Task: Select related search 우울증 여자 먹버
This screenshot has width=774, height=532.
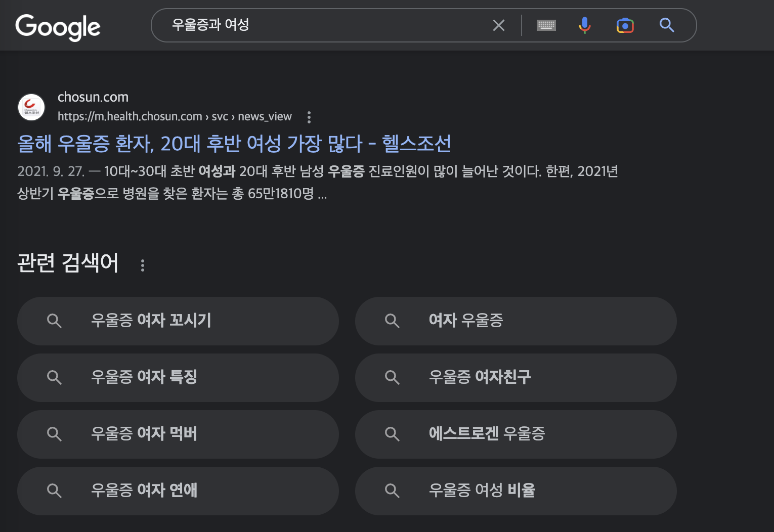Action: click(x=178, y=434)
